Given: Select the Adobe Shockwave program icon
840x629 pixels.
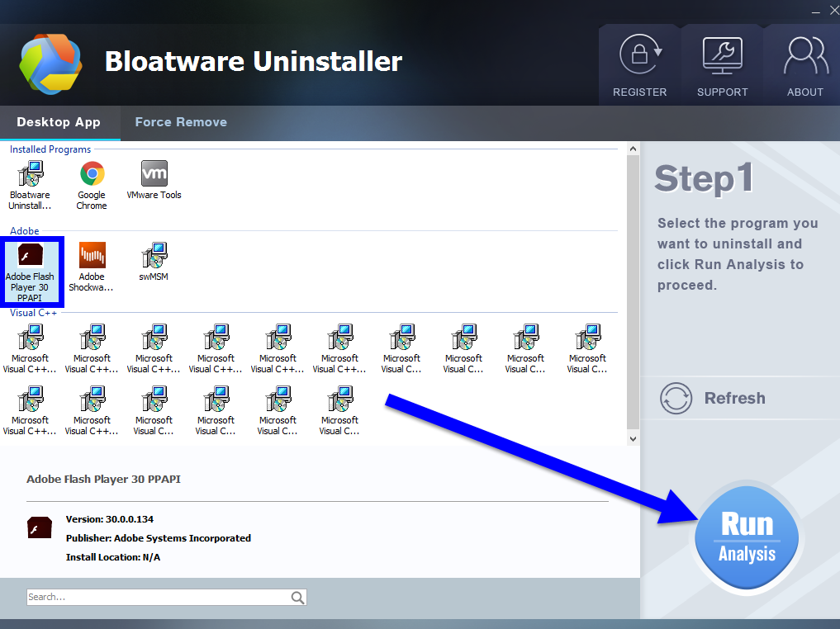Looking at the screenshot, I should pos(93,255).
